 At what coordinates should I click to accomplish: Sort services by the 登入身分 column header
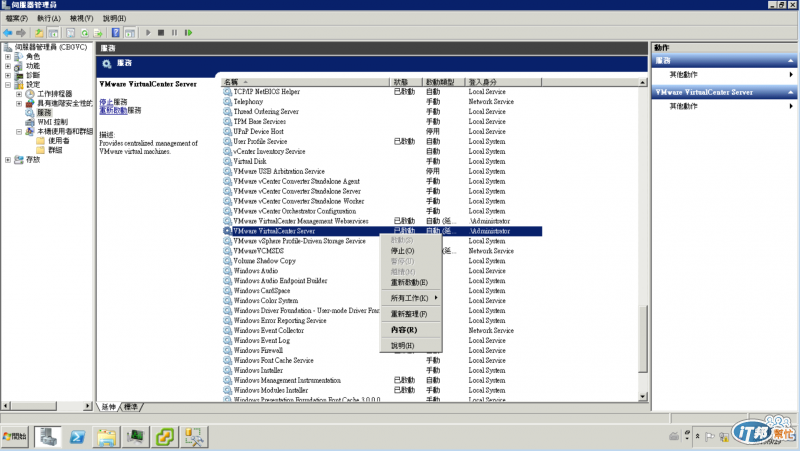click(503, 82)
